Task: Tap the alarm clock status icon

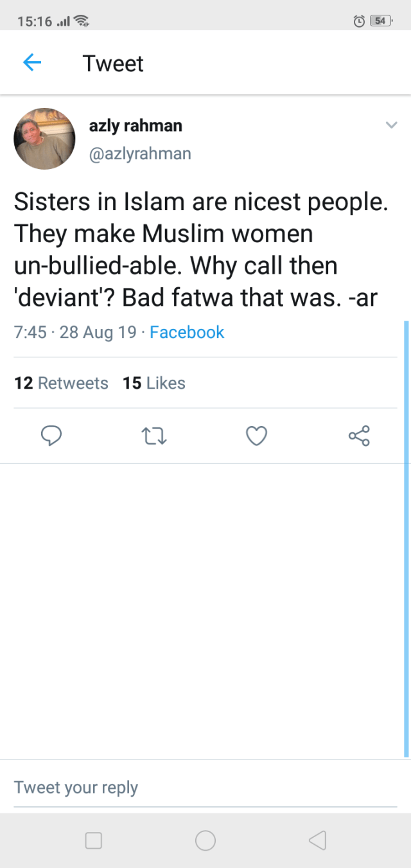Action: click(x=359, y=21)
